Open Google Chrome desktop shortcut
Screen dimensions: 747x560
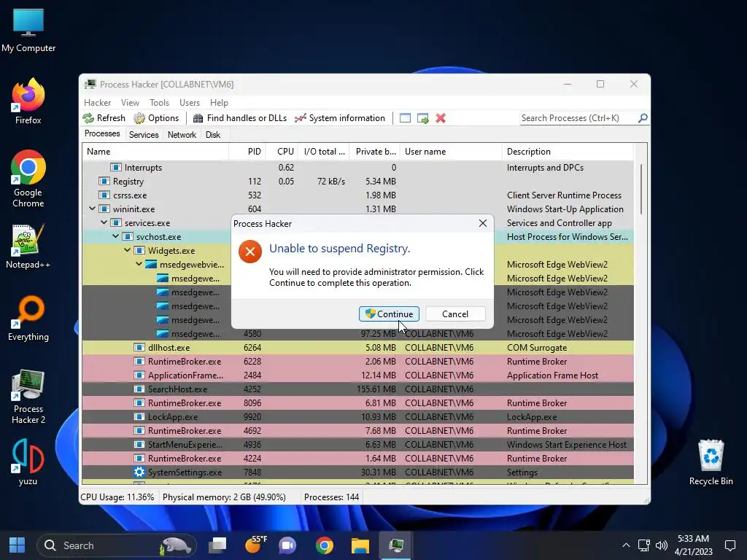[28, 179]
